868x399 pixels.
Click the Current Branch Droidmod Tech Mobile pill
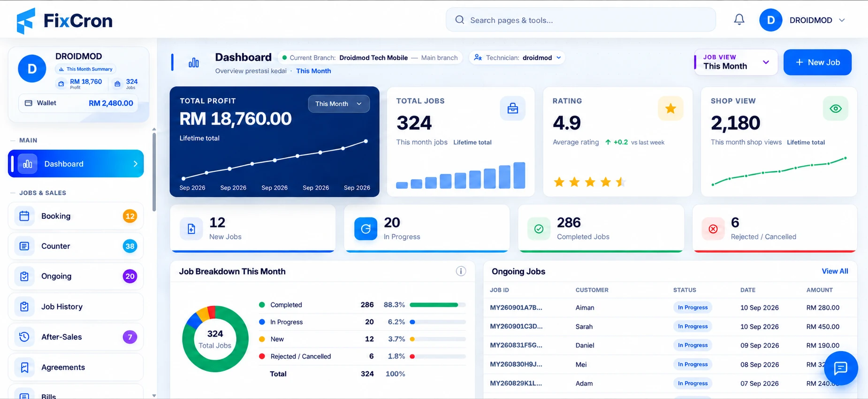pyautogui.click(x=370, y=58)
